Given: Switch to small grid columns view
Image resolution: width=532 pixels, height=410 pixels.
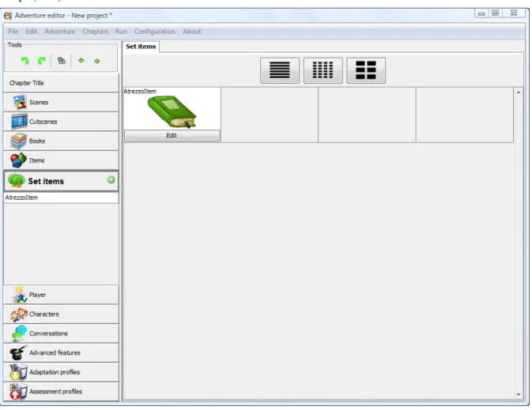Looking at the screenshot, I should [323, 70].
